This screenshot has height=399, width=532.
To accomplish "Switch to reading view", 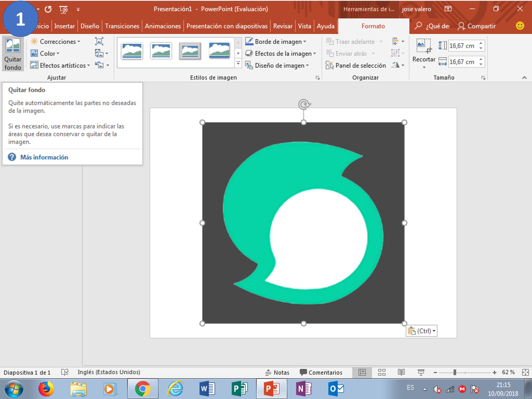I will 401,372.
